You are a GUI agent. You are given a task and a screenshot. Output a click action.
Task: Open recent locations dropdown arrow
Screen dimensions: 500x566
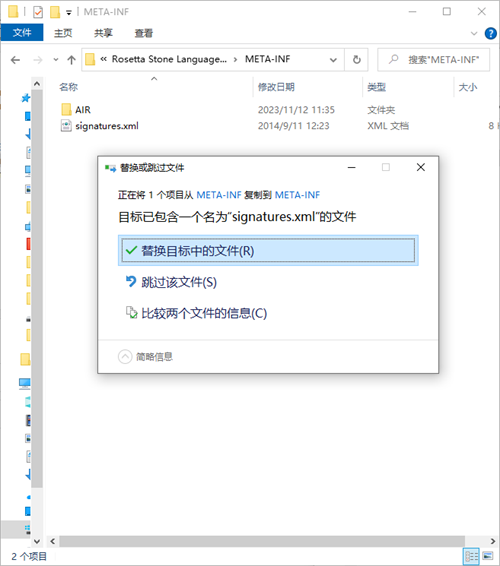56,60
